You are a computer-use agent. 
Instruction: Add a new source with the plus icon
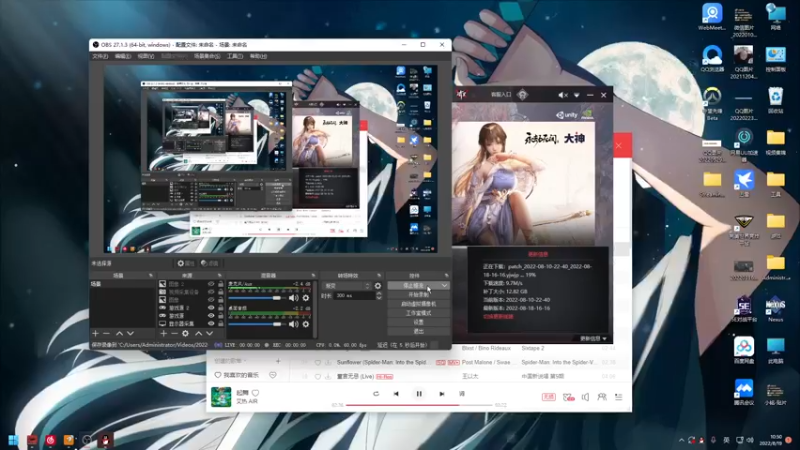click(x=163, y=333)
